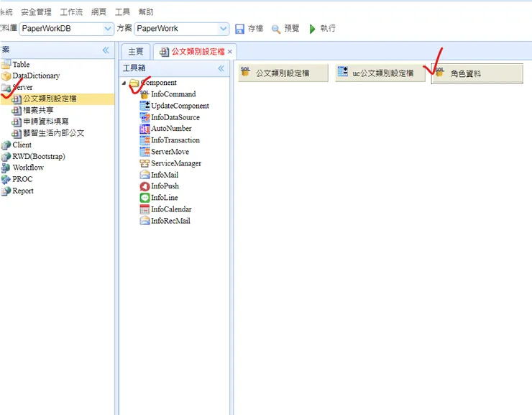The image size is (532, 415).
Task: Click the 預覽 preview label
Action: coord(292,29)
